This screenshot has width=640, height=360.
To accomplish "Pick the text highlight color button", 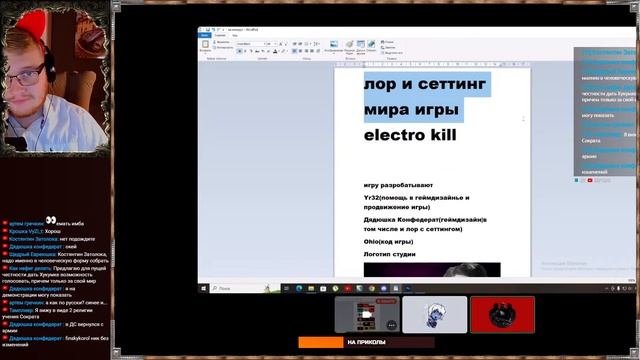I will [x=283, y=51].
